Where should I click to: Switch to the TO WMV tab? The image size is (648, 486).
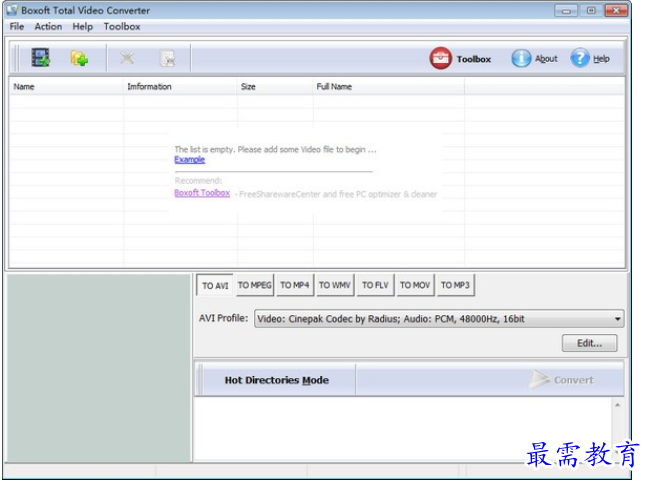[335, 285]
